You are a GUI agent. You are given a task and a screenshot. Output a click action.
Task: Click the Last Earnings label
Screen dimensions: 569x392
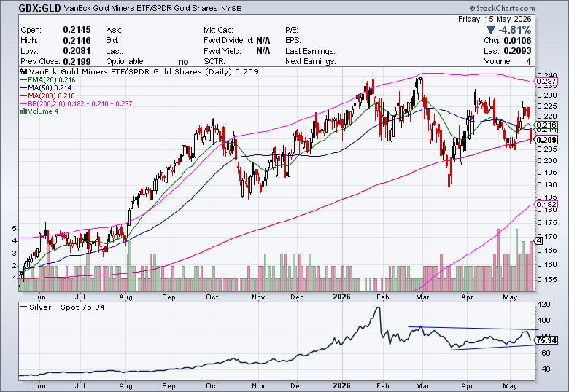pyautogui.click(x=310, y=51)
